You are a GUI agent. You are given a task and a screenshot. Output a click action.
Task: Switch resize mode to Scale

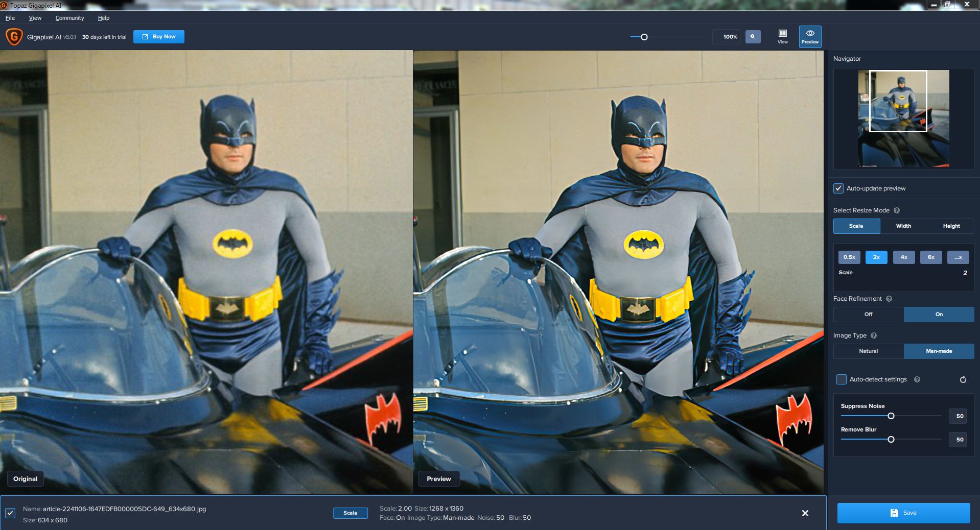(856, 226)
